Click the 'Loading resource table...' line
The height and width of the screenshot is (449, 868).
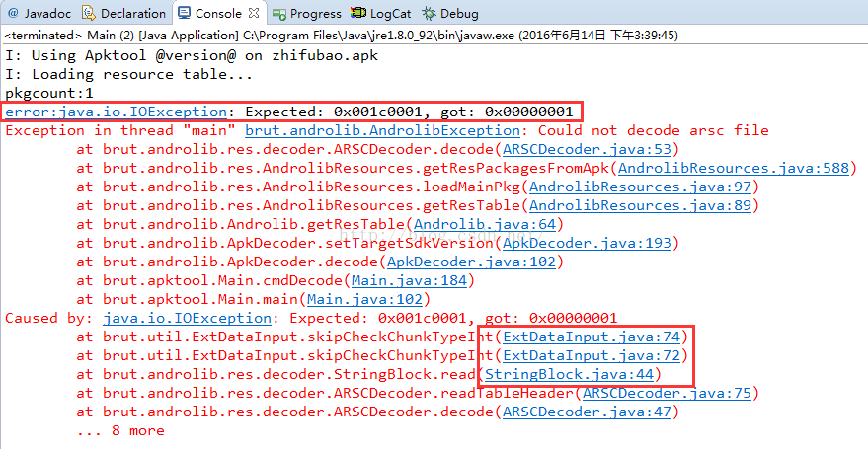[x=129, y=74]
